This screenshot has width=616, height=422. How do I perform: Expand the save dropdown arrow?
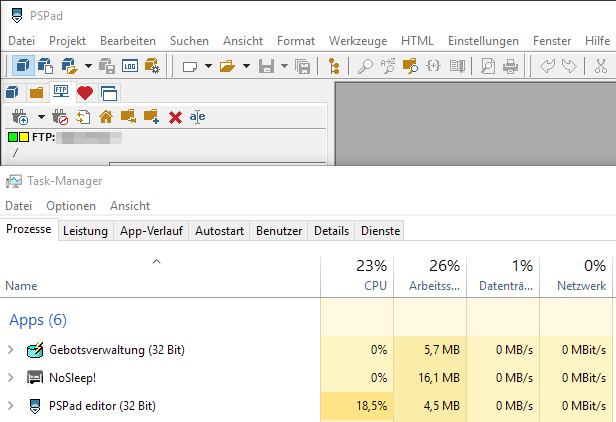coord(284,66)
